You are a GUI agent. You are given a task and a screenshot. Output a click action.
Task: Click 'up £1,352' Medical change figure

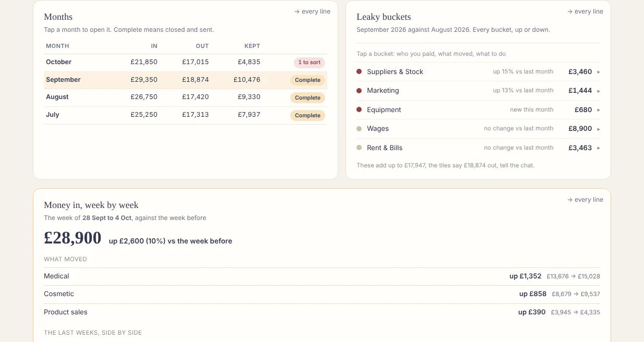click(526, 276)
